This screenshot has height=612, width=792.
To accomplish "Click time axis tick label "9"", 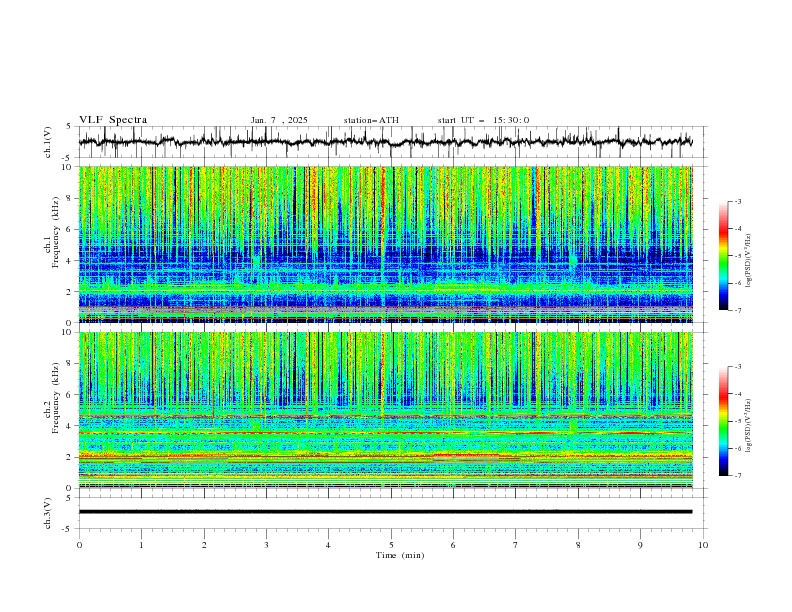I will click(x=640, y=545).
